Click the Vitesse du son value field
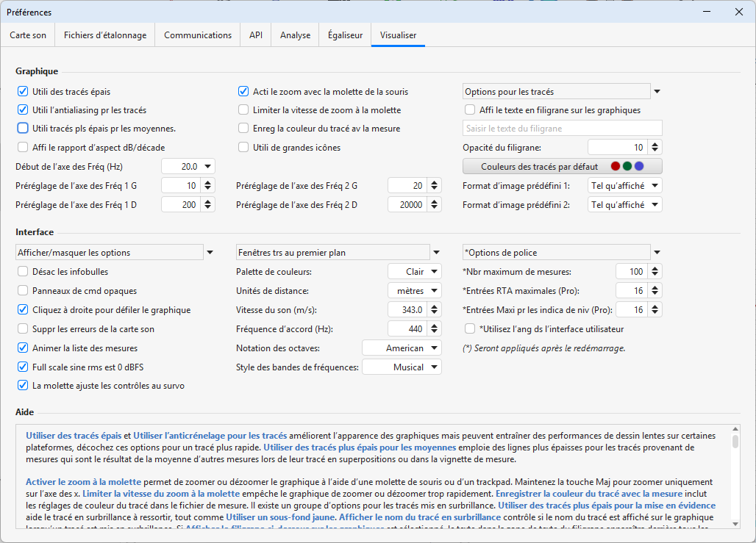This screenshot has height=543, width=756. (x=408, y=310)
